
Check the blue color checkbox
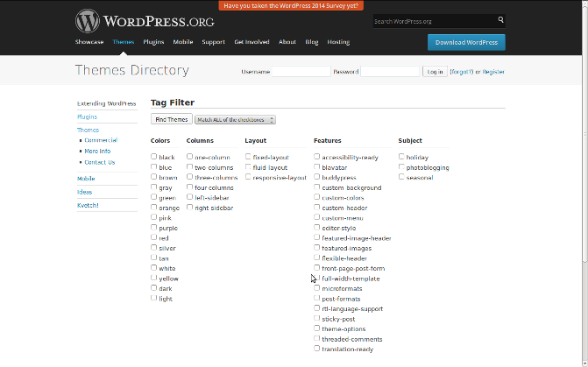click(153, 166)
